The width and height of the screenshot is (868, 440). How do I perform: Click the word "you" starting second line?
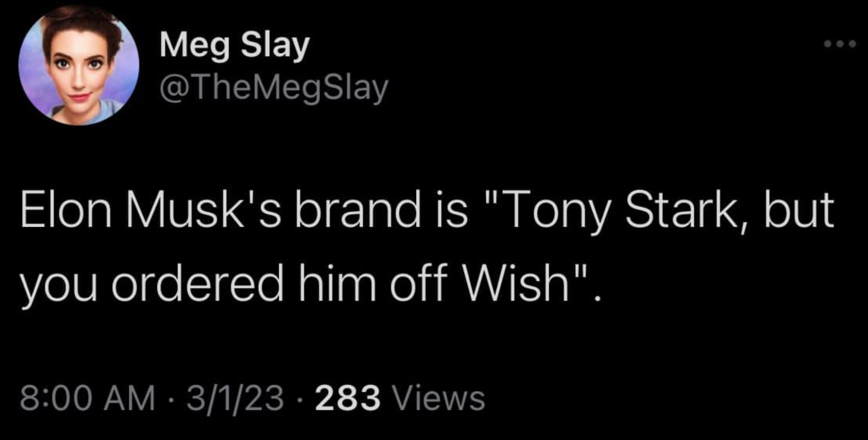[x=58, y=287]
